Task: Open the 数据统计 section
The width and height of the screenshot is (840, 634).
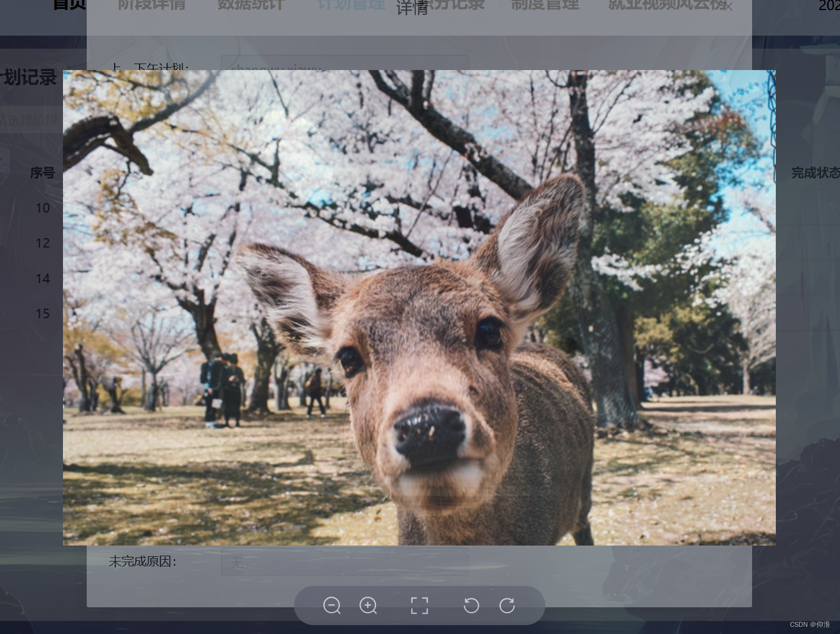Action: tap(251, 5)
